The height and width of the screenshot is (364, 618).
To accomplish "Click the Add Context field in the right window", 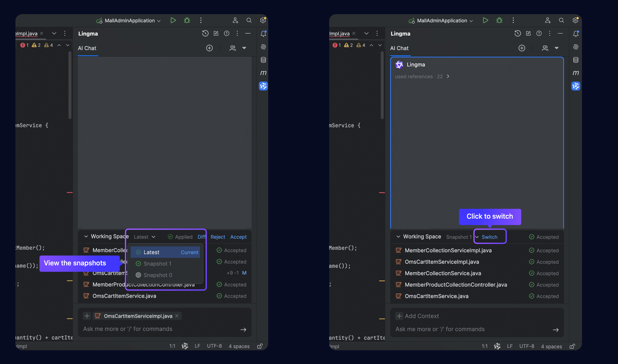I will pyautogui.click(x=422, y=316).
